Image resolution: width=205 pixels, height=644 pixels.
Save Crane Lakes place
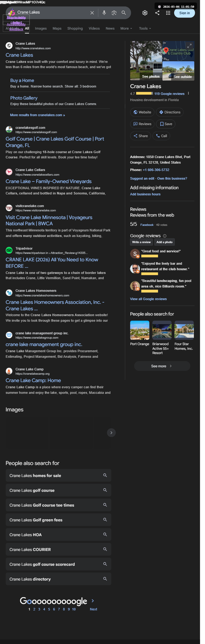point(166,124)
